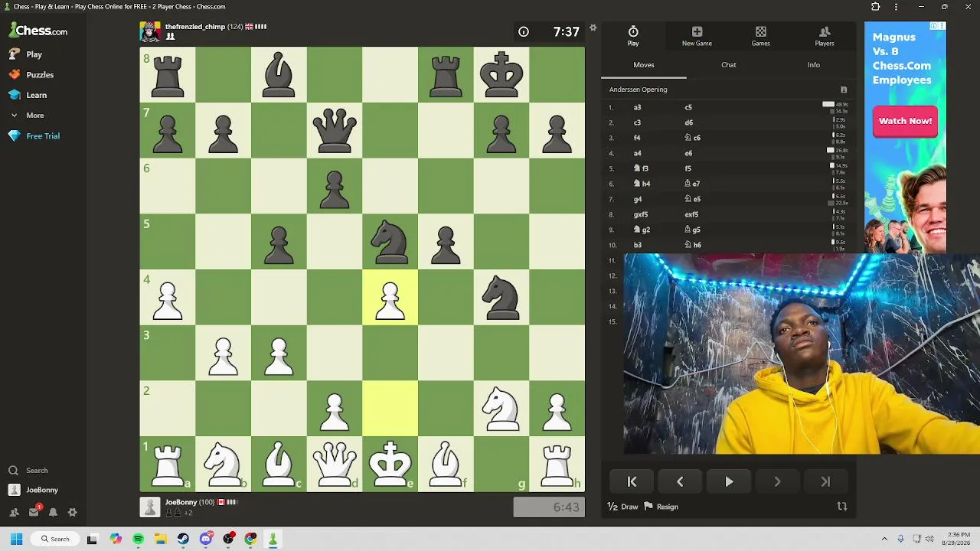This screenshot has height=551, width=980.
Task: Open the New Game tab
Action: tap(697, 35)
